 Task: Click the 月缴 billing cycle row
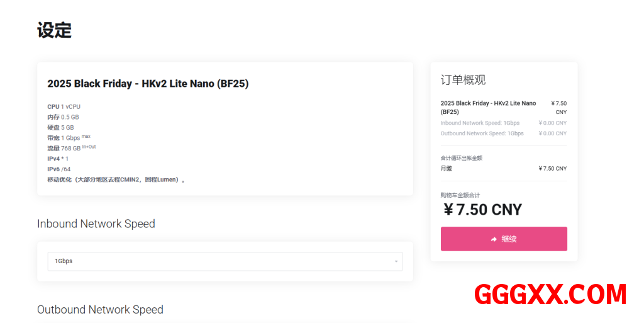(447, 169)
